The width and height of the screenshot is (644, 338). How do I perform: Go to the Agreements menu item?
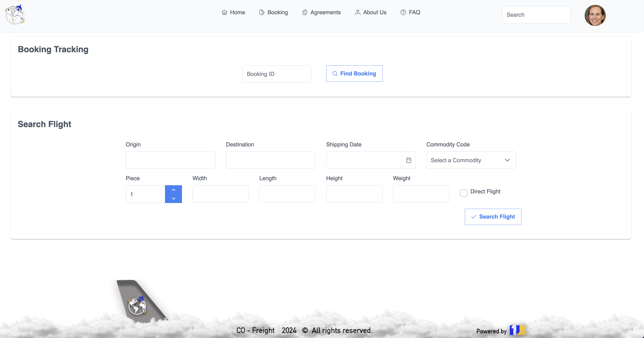click(x=325, y=13)
